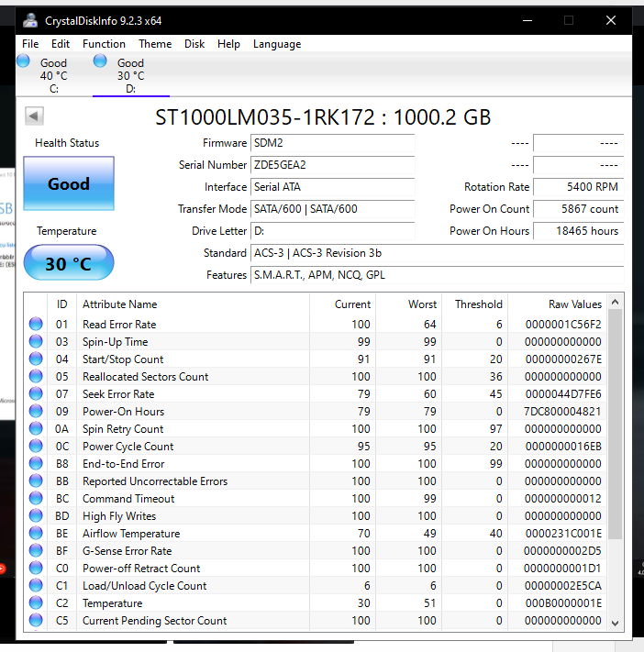Select the C: drive status orb
The image size is (644, 652).
tap(23, 61)
